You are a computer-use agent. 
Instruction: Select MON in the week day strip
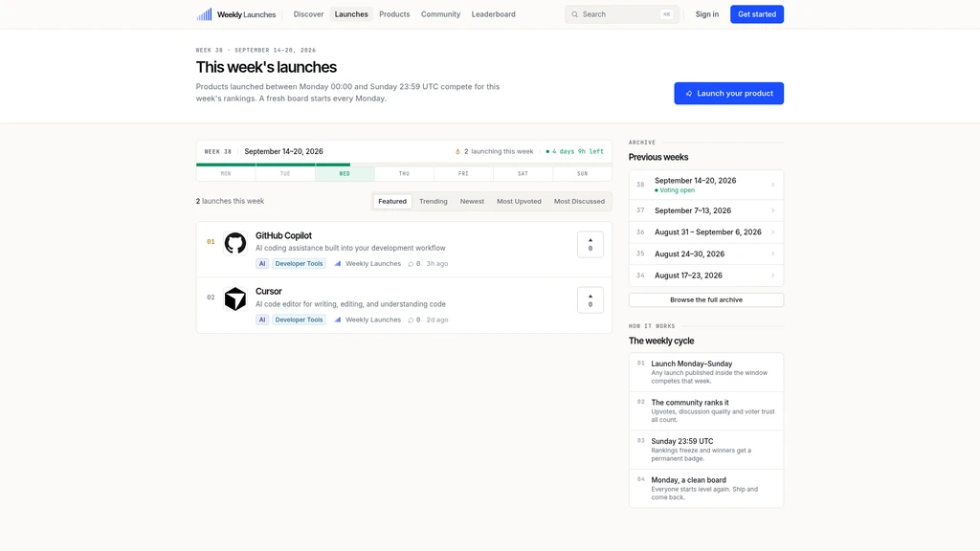(226, 174)
